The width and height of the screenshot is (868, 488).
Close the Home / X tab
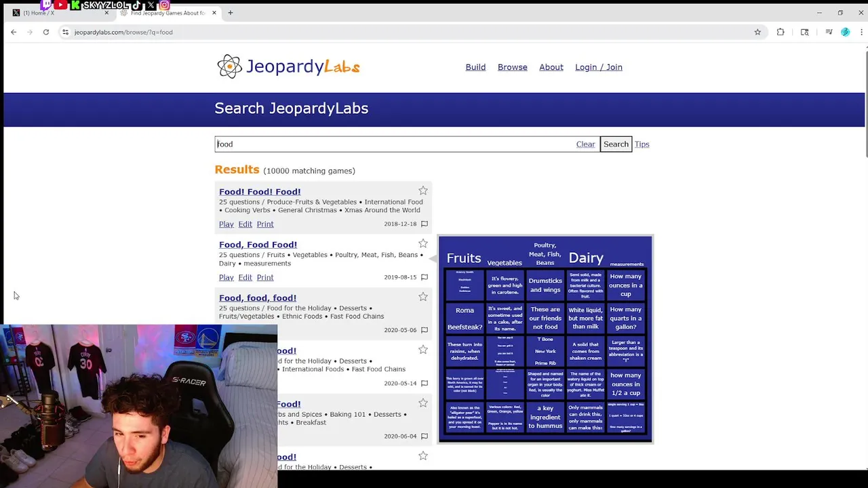coord(106,12)
